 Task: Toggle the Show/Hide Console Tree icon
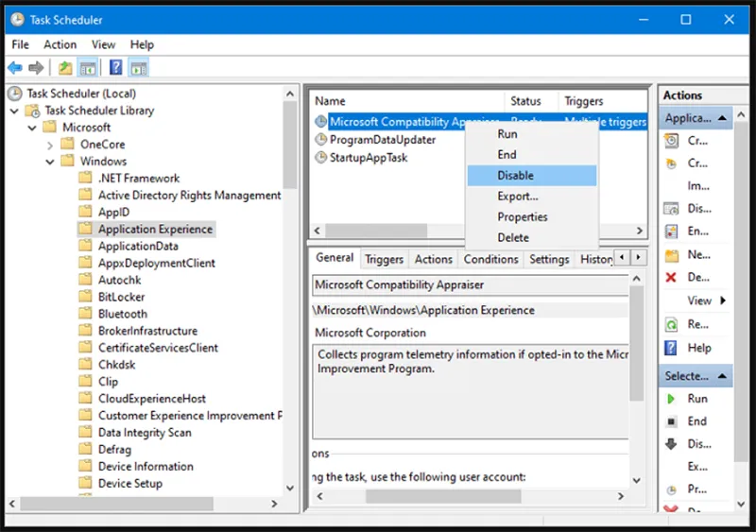88,67
